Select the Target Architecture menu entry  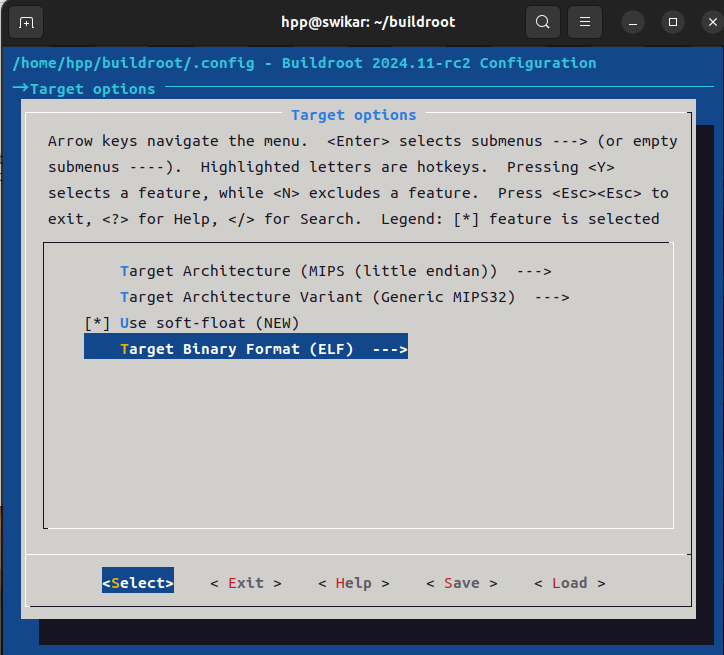pos(204,271)
